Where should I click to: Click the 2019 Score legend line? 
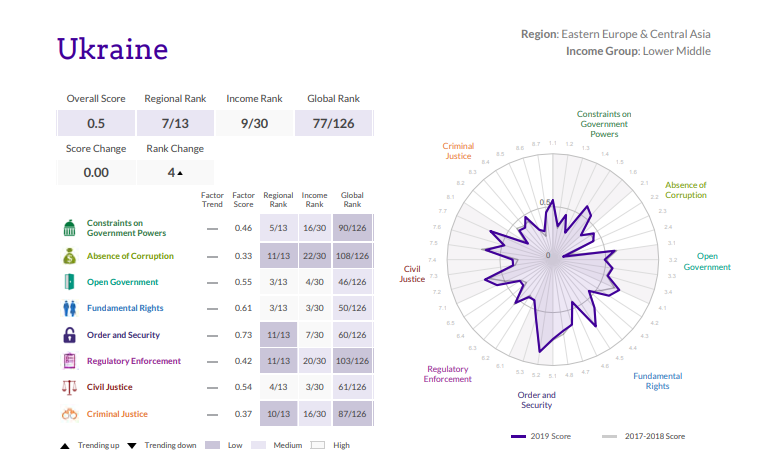pyautogui.click(x=519, y=437)
